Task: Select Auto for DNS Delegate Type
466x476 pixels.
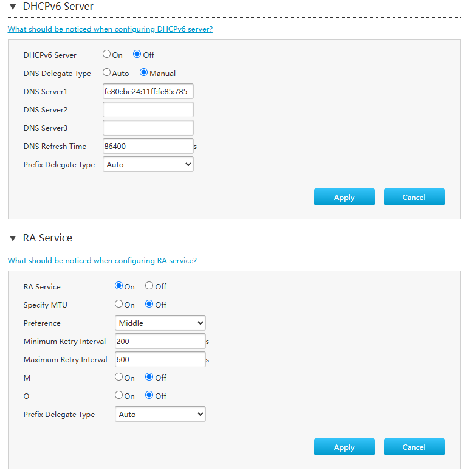Action: tap(107, 73)
